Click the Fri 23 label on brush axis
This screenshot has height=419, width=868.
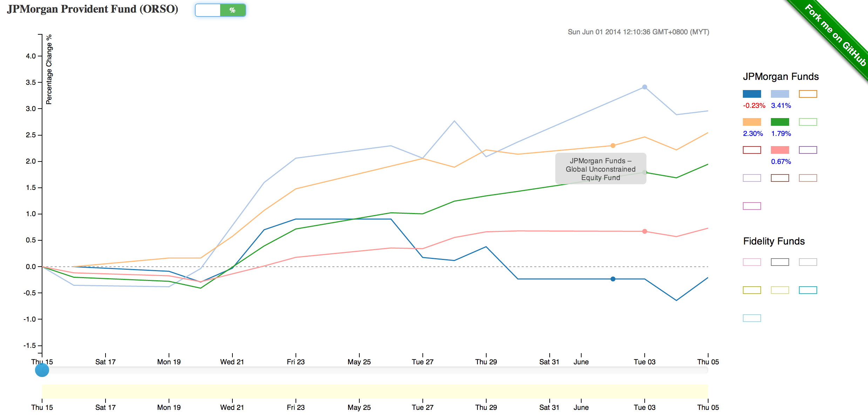click(x=296, y=407)
